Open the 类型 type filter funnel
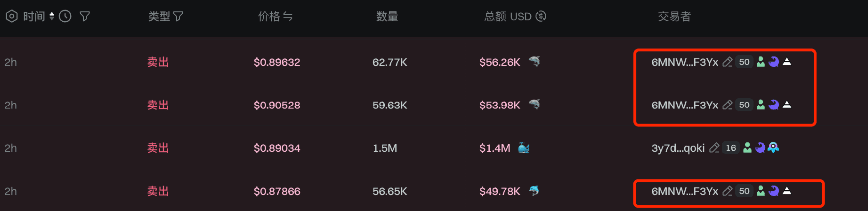868x211 pixels. click(x=178, y=17)
